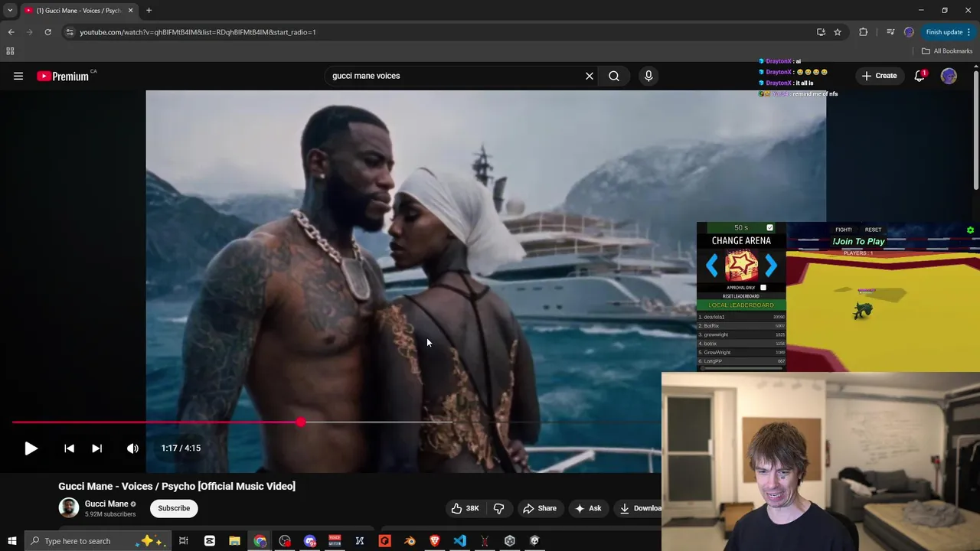Skip to the next video in playlist
This screenshot has height=551, width=980.
(x=96, y=448)
